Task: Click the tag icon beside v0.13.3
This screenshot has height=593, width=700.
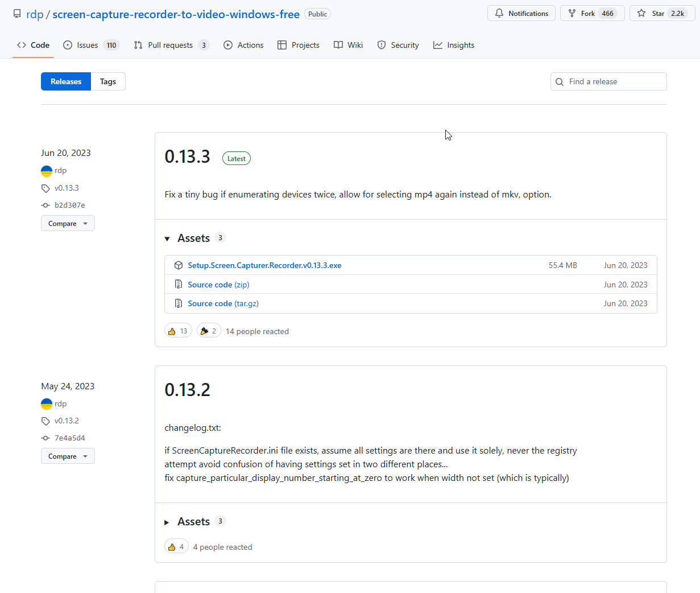Action: 45,188
